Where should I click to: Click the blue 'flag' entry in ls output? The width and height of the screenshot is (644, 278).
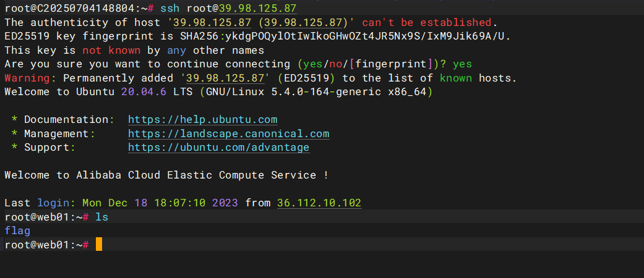click(x=17, y=230)
